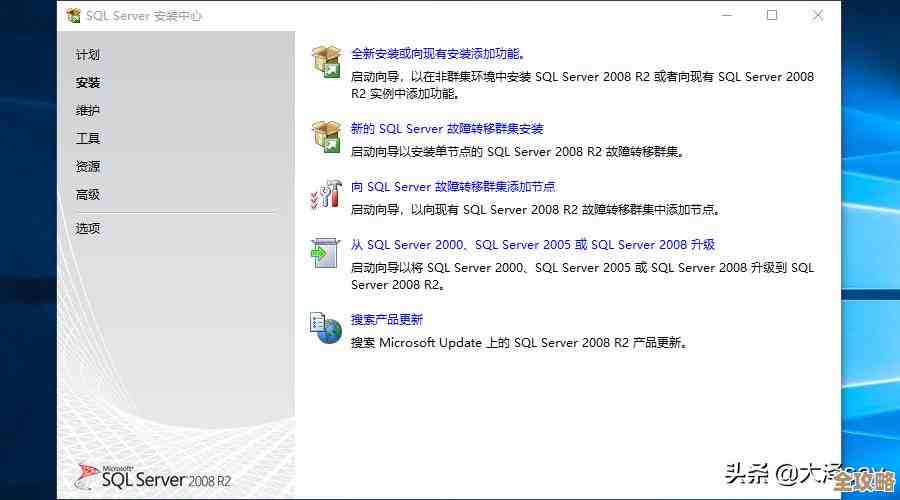Open the 搜索产品更新 link
Screen dimensions: 900x500
point(387,320)
